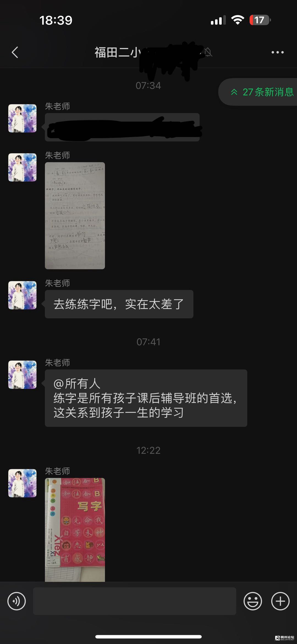
Task: Open the plus attachments panel
Action: [280, 601]
